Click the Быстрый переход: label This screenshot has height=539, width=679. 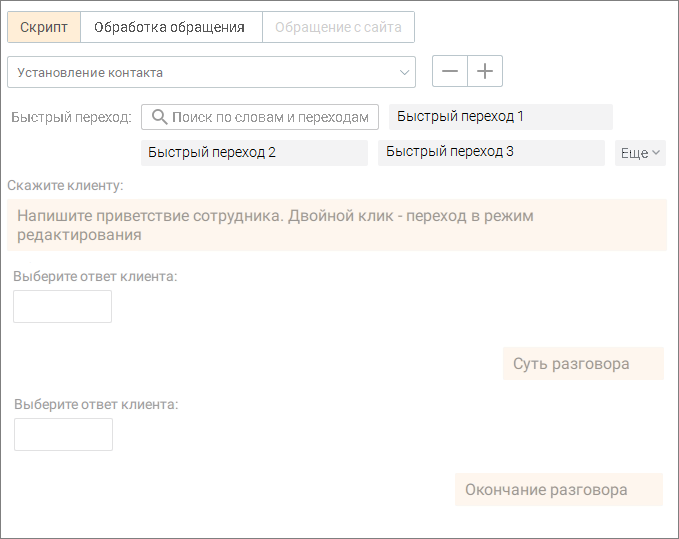click(71, 117)
